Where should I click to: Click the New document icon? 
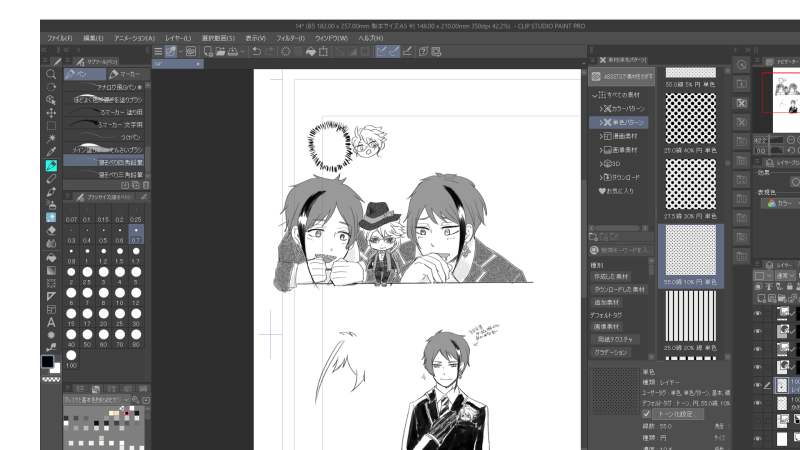coord(208,51)
